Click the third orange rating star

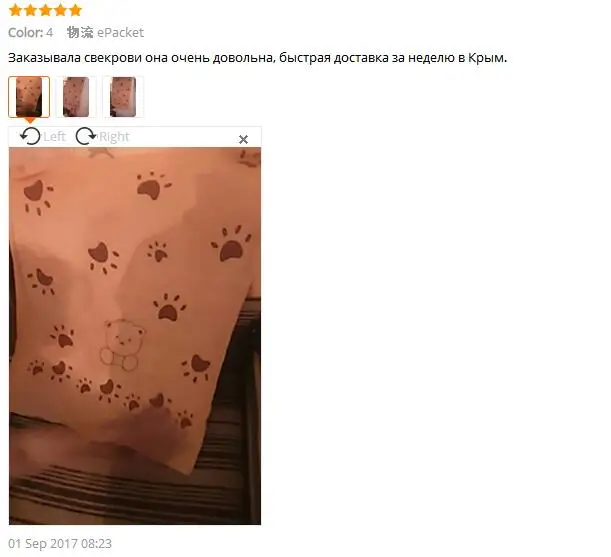45,10
